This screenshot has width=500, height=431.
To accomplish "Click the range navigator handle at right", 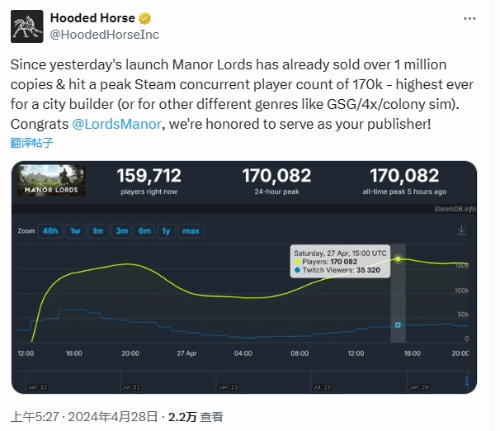I will [467, 381].
